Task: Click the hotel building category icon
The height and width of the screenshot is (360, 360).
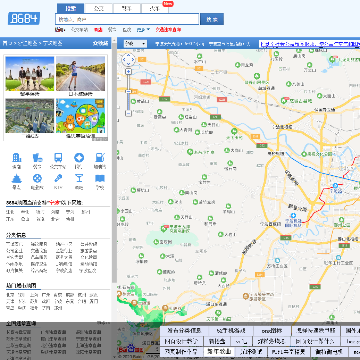Action: (16, 158)
